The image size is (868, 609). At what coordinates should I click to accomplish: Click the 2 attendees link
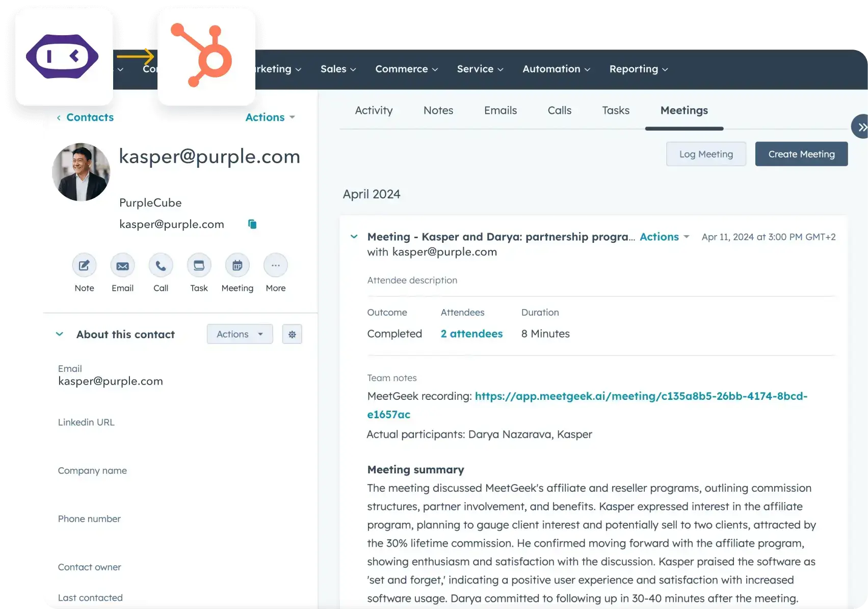click(x=471, y=334)
